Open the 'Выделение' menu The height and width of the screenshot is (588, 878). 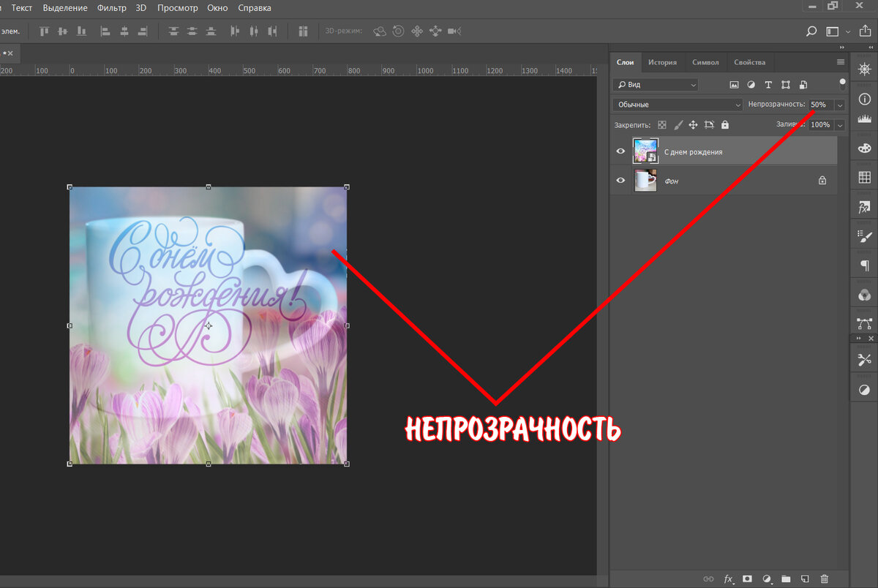[x=65, y=8]
